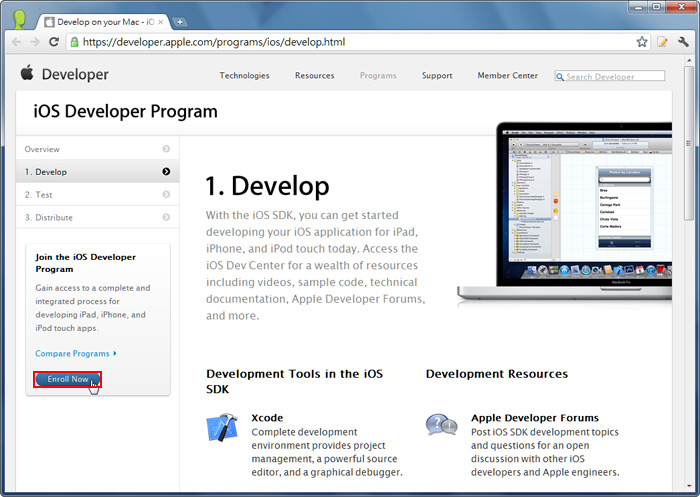Select 1. Develop in the sidebar
Image resolution: width=700 pixels, height=497 pixels.
click(x=98, y=171)
